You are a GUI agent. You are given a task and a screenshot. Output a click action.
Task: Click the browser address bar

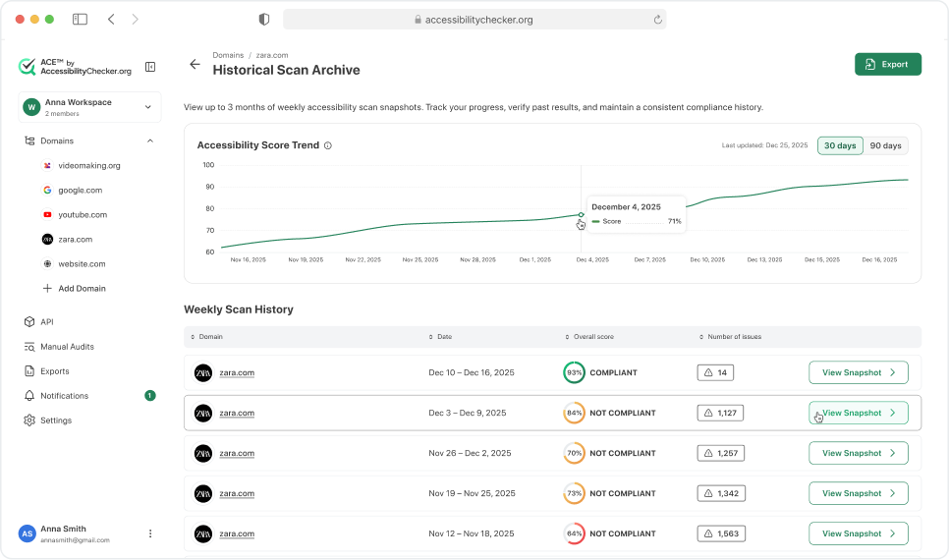pos(474,20)
